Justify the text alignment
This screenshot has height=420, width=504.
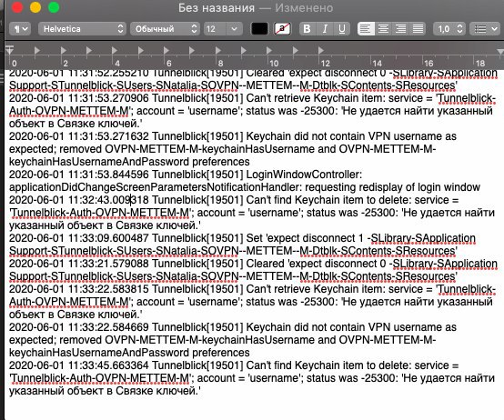tap(418, 29)
